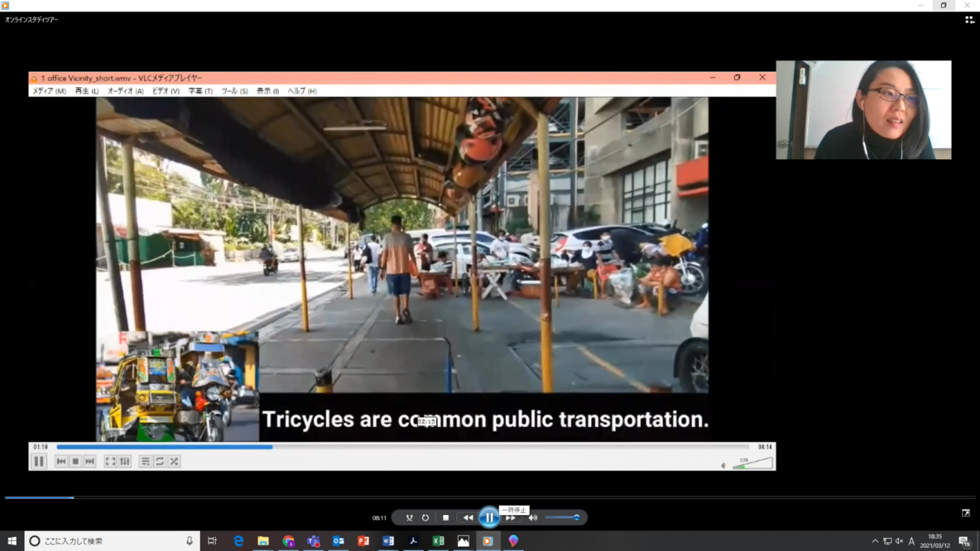Viewport: 980px width, 551px height.
Task: Toggle shuffle in Windows Media Player controls
Action: pyautogui.click(x=410, y=518)
